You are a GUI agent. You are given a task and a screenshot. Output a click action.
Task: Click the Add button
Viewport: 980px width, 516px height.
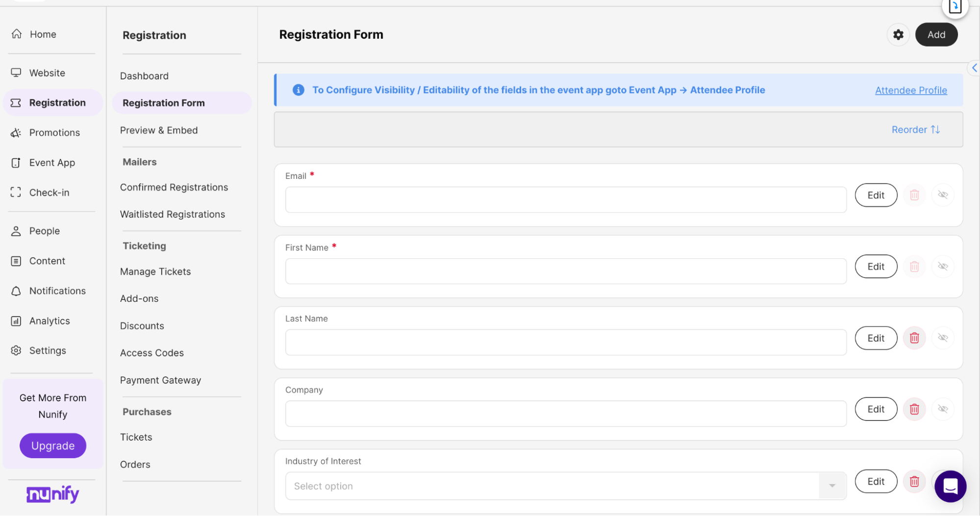click(x=936, y=35)
